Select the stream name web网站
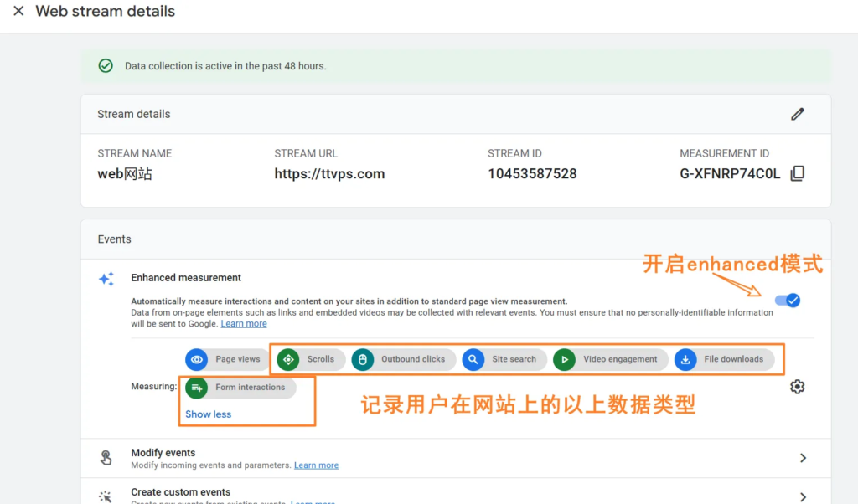The height and width of the screenshot is (504, 858). click(125, 174)
